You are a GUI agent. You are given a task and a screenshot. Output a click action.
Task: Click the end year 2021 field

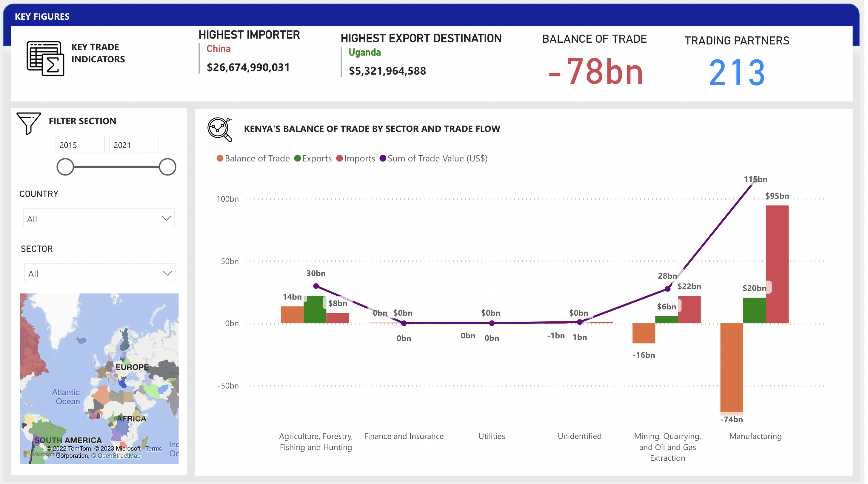click(x=134, y=145)
